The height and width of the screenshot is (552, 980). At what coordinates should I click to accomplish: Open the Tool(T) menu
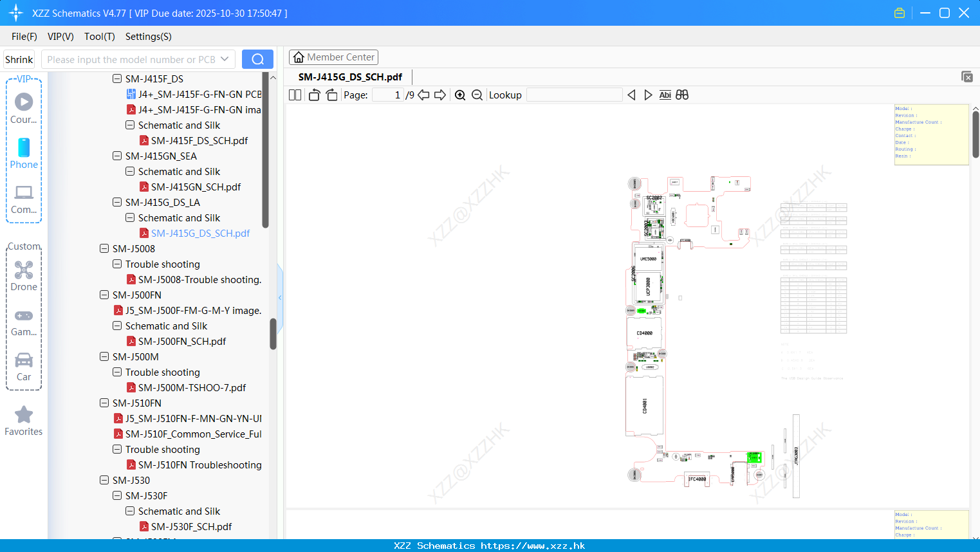[100, 37]
